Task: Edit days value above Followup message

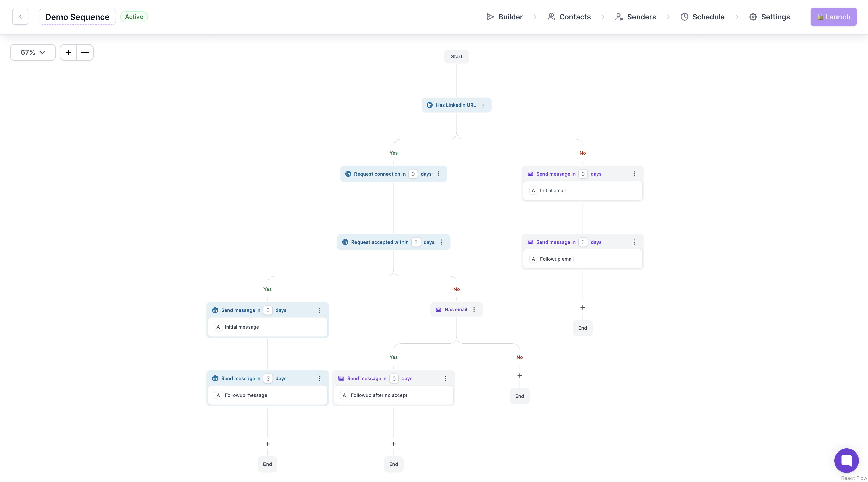Action: [268, 378]
